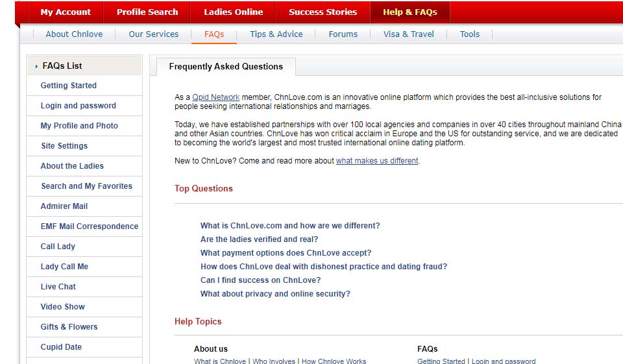Image resolution: width=623 pixels, height=364 pixels.
Task: Read 'What payment options does ChnLove accept?'
Action: click(x=286, y=253)
